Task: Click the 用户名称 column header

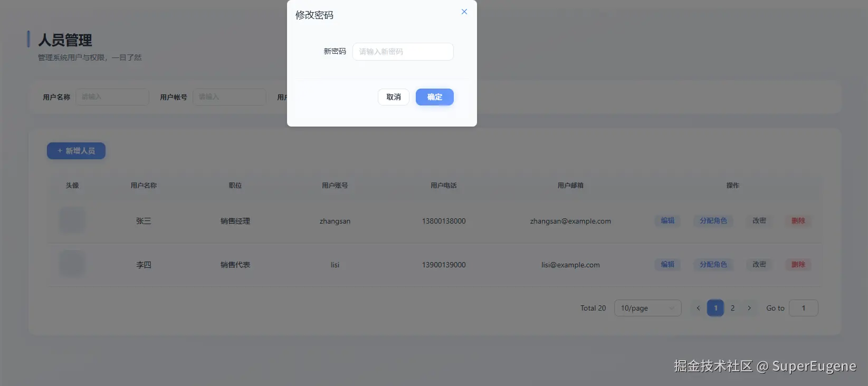Action: coord(144,186)
